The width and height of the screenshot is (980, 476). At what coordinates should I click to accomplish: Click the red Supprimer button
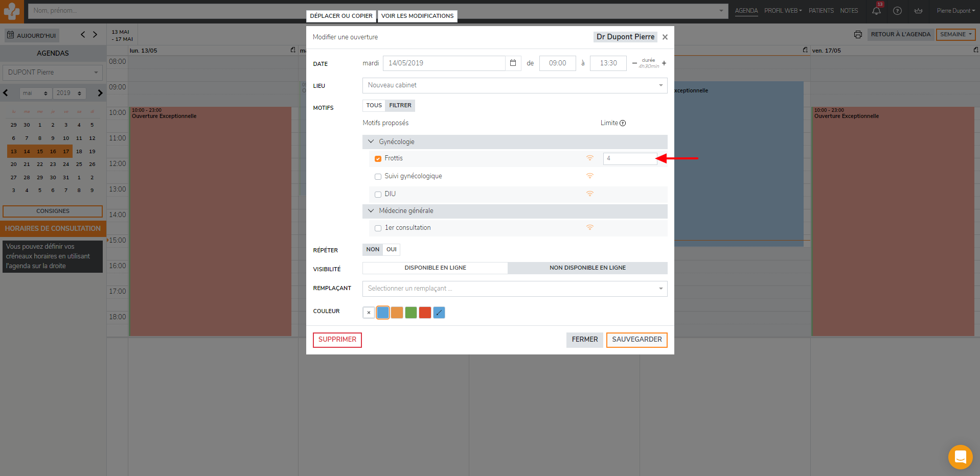[337, 340]
